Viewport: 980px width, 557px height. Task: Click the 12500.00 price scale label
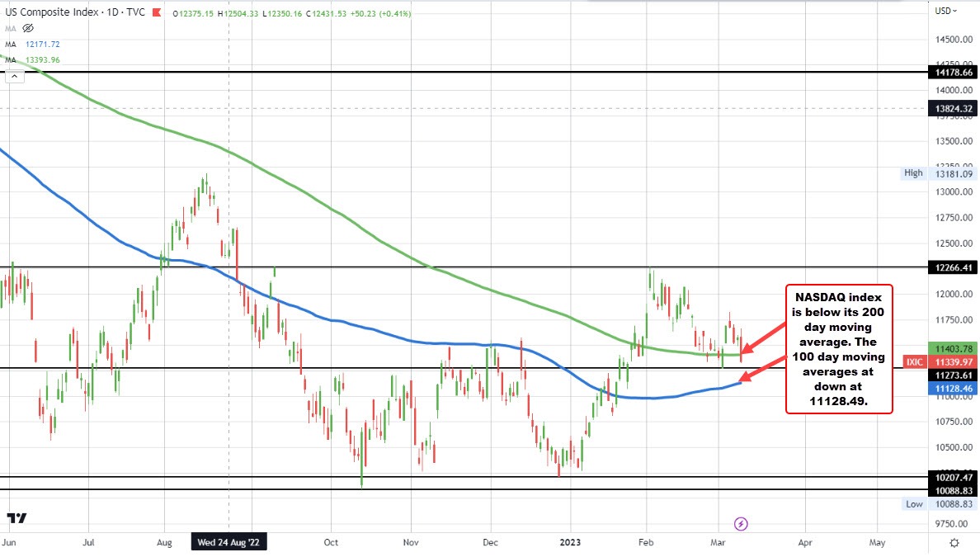coord(954,243)
